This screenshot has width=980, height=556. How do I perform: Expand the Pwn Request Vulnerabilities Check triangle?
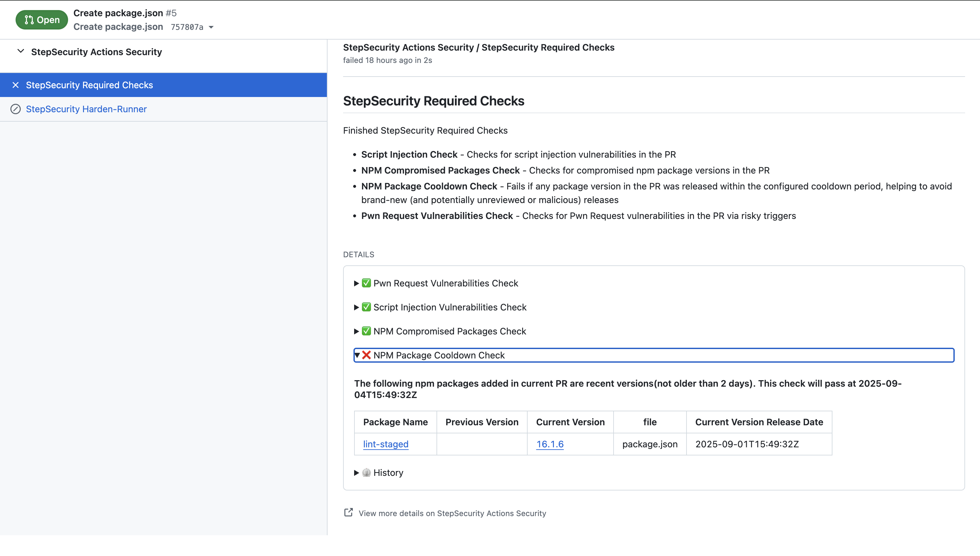[356, 283]
